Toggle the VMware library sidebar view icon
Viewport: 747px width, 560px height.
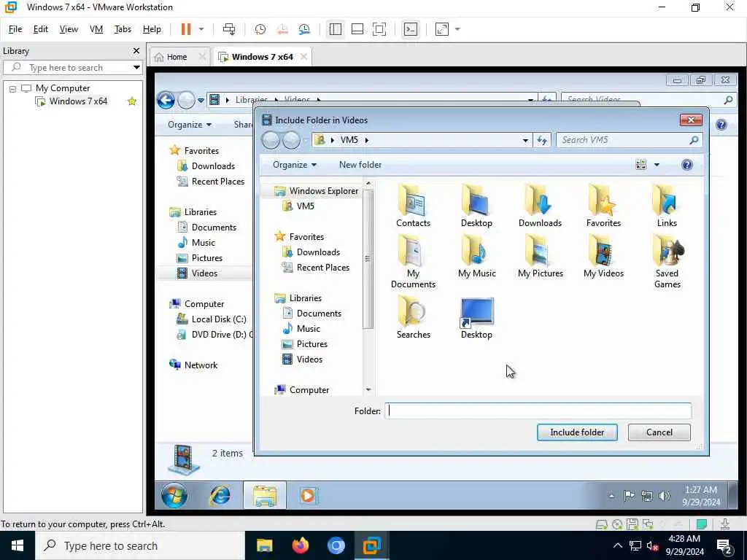click(x=336, y=29)
